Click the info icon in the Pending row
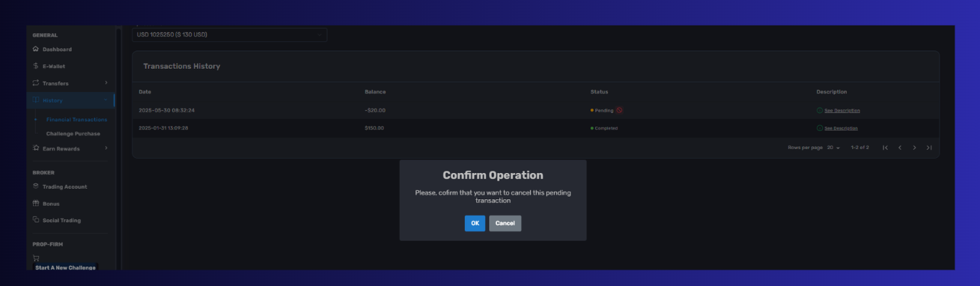This screenshot has width=980, height=286. click(x=820, y=110)
